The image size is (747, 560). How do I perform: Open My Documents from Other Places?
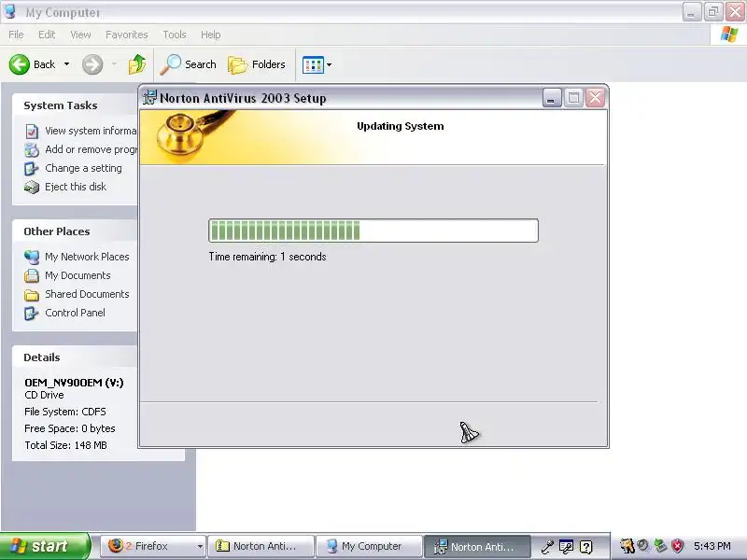78,275
